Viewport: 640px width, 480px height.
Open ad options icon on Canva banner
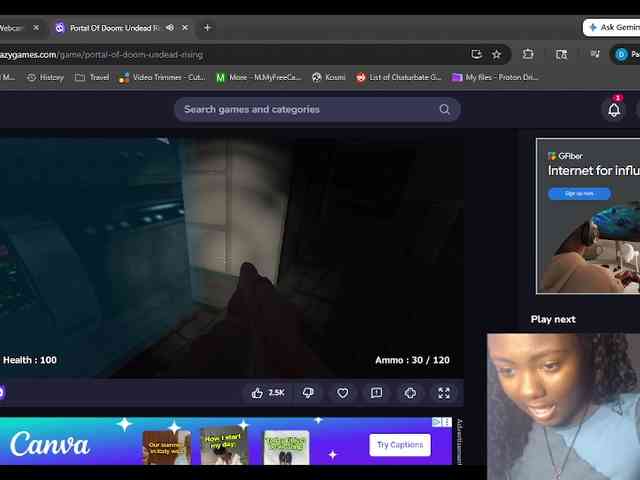click(x=448, y=422)
